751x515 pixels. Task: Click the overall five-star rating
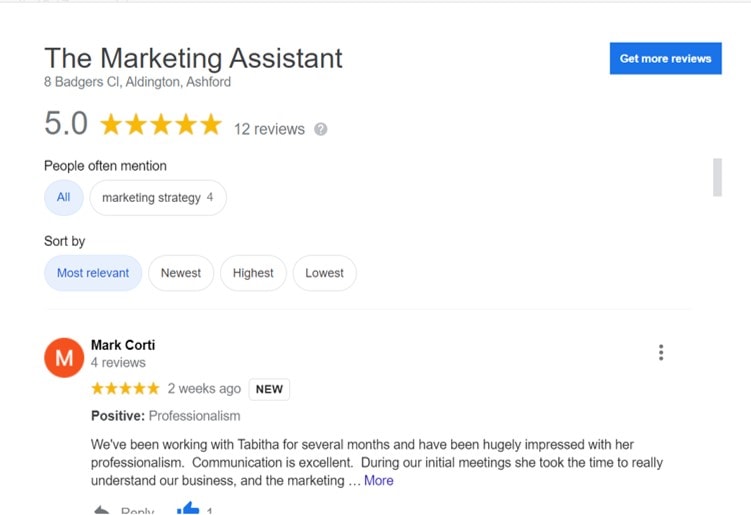(160, 125)
